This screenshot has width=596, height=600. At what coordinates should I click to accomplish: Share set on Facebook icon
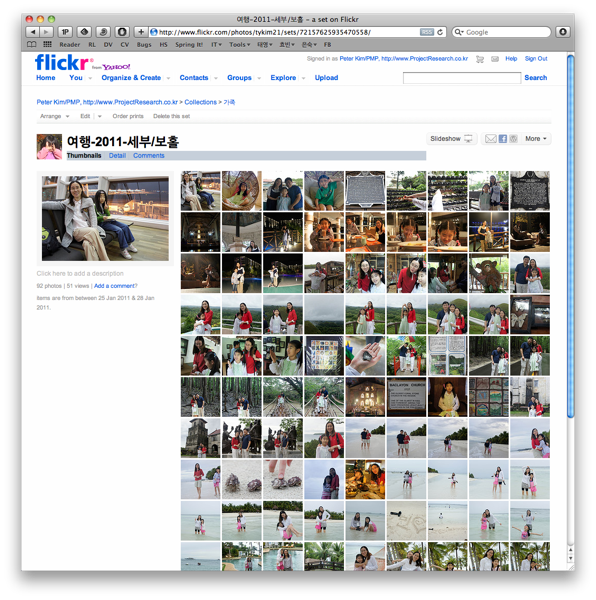pos(503,139)
